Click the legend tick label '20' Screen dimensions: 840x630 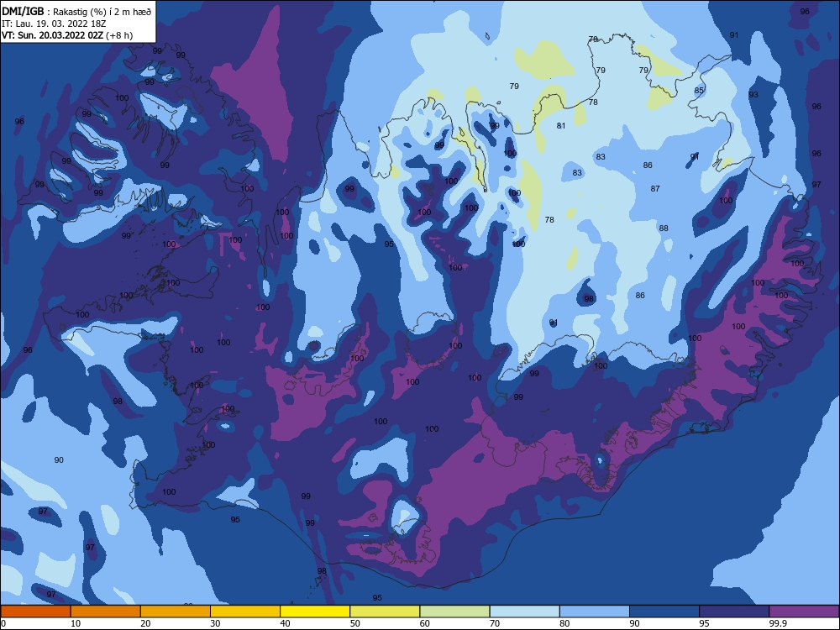point(145,623)
